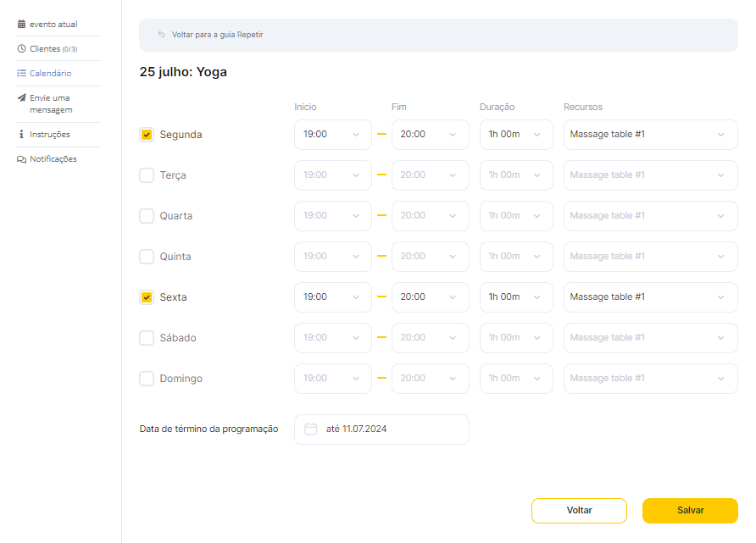756x543 pixels.
Task: Tick the Domingo checkbox
Action: 147,379
